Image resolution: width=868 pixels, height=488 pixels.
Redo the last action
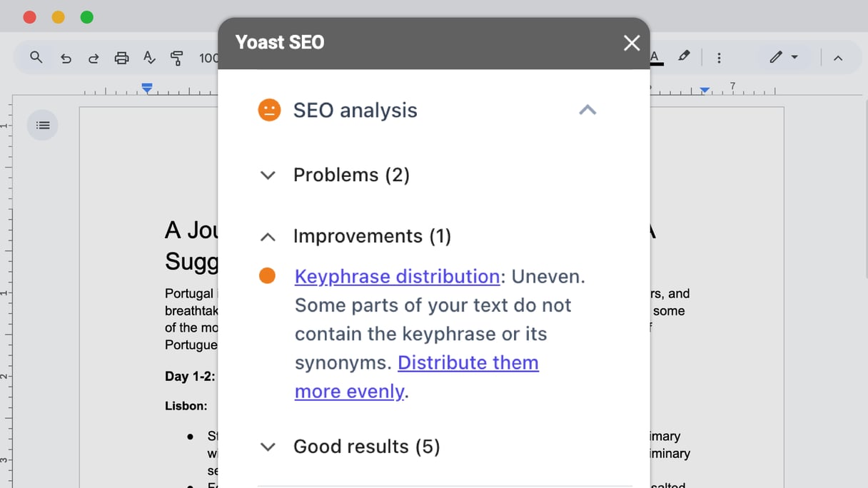[x=94, y=59]
